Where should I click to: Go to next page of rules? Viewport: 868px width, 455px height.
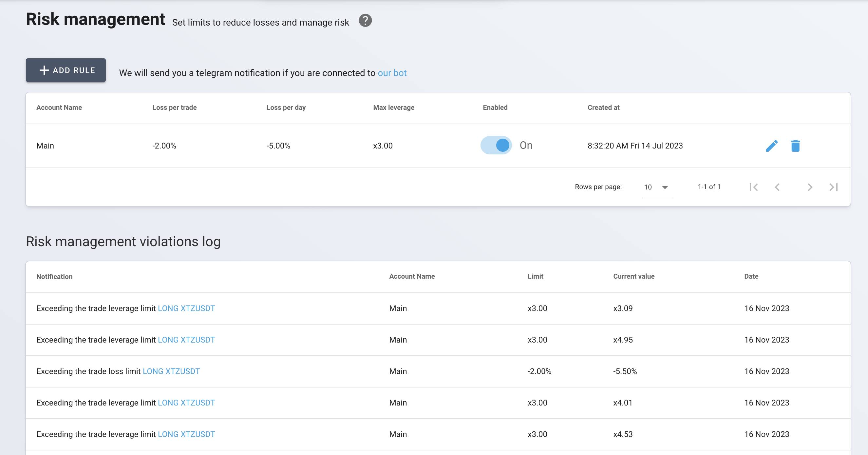[x=810, y=187]
